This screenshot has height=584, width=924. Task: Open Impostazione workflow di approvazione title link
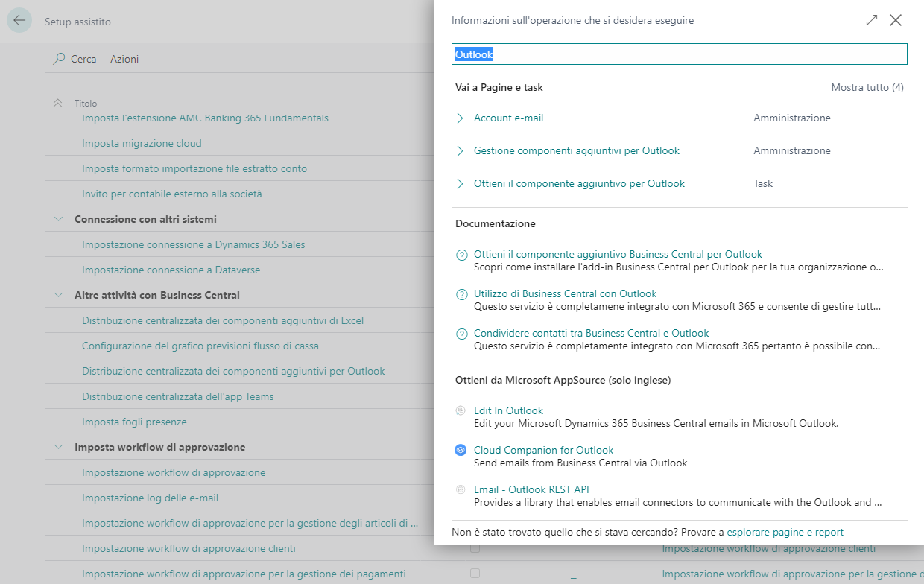(x=174, y=472)
